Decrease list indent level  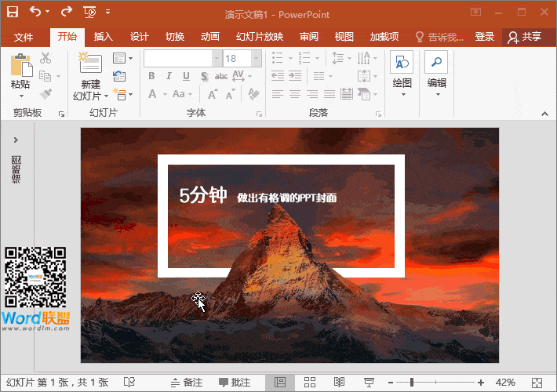tap(278, 75)
